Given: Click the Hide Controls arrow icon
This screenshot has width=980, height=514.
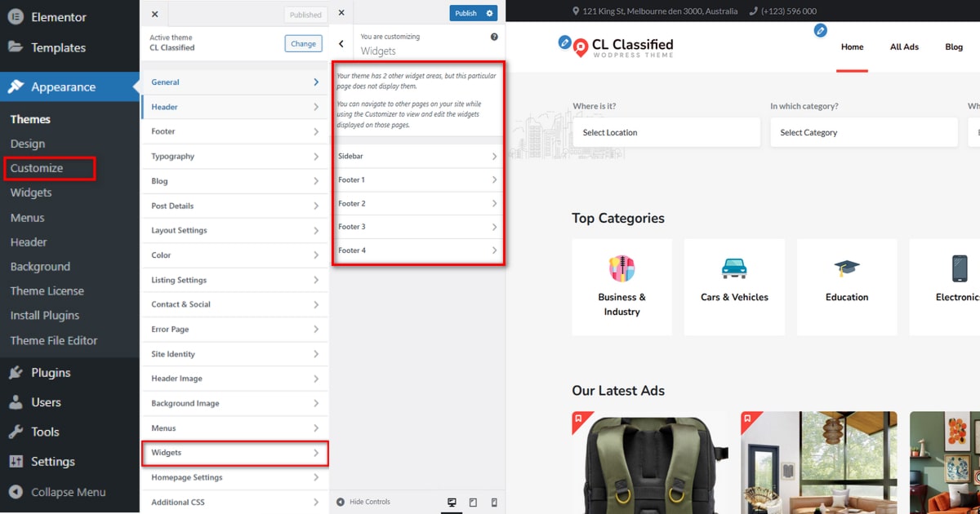Looking at the screenshot, I should click(x=341, y=502).
